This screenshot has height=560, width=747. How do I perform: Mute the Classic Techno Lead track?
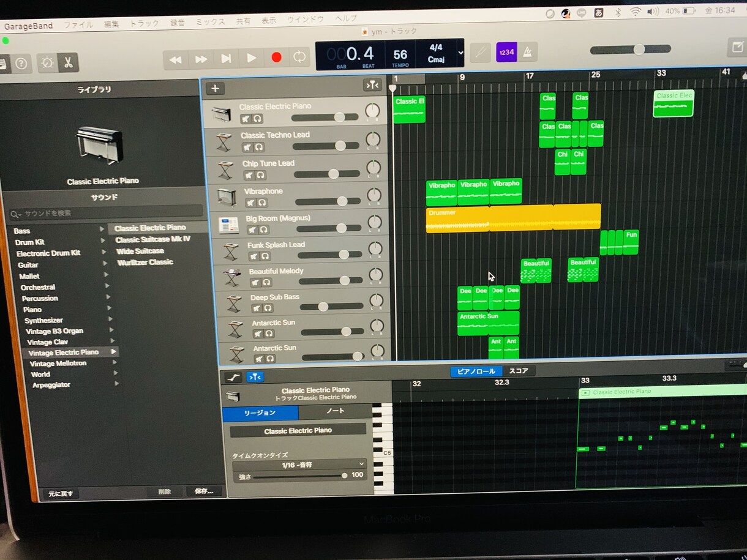247,147
